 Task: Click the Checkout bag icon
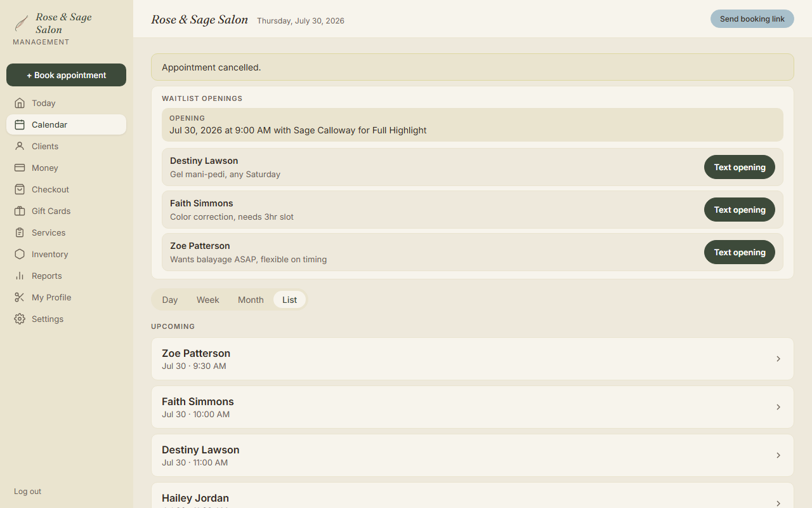20,189
